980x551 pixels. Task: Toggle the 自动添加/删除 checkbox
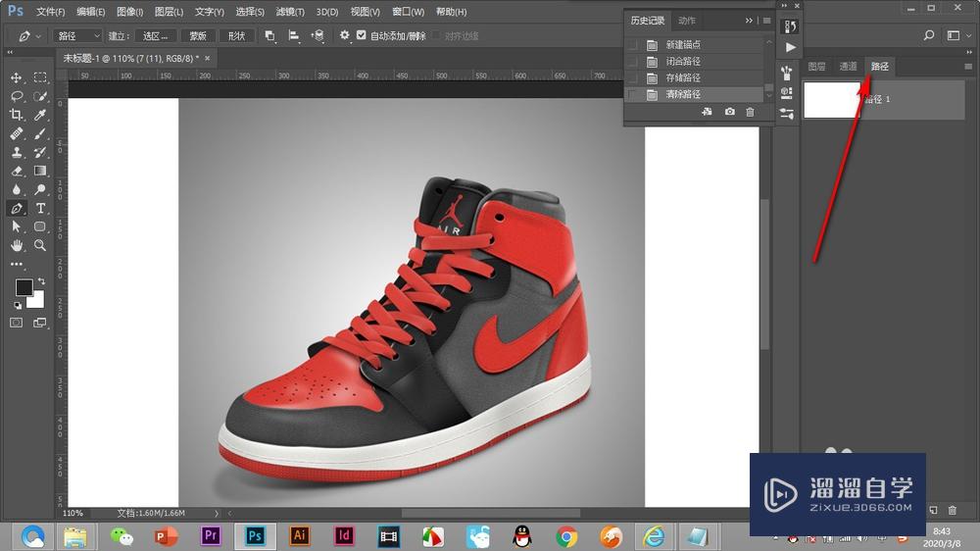click(362, 35)
